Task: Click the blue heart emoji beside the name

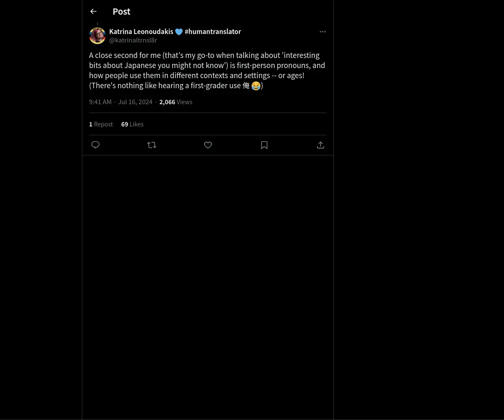Action: click(x=179, y=32)
